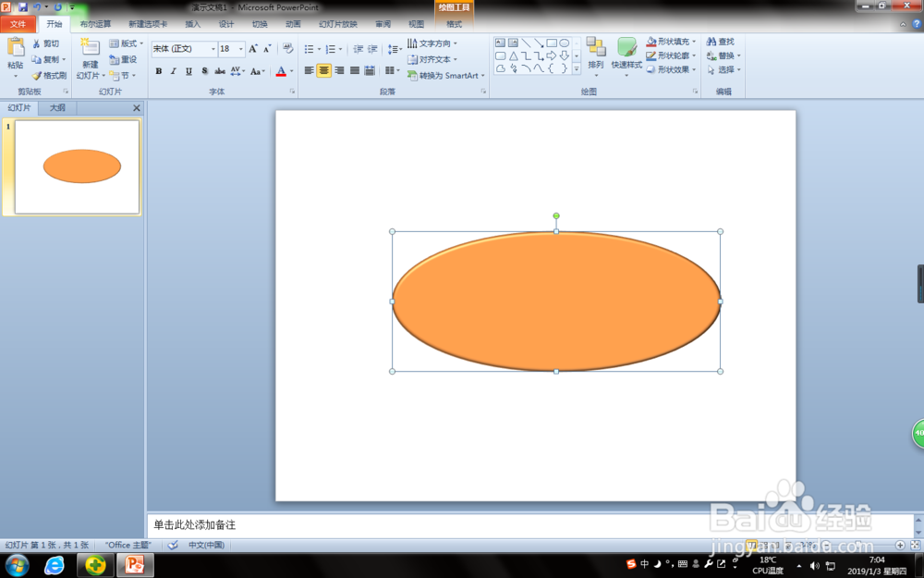Select the slide 1 thumbnail
The image size is (924, 578).
point(78,166)
